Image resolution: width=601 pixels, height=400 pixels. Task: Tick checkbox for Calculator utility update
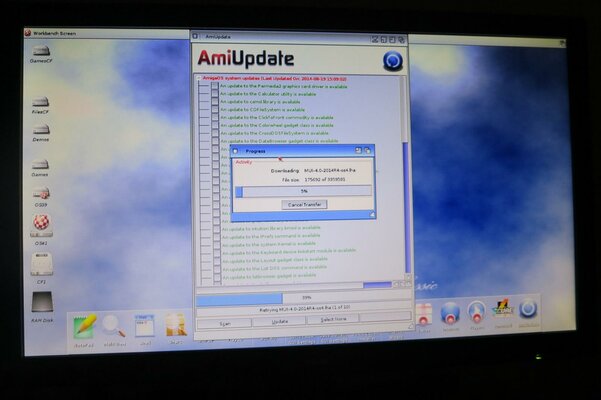(x=214, y=94)
